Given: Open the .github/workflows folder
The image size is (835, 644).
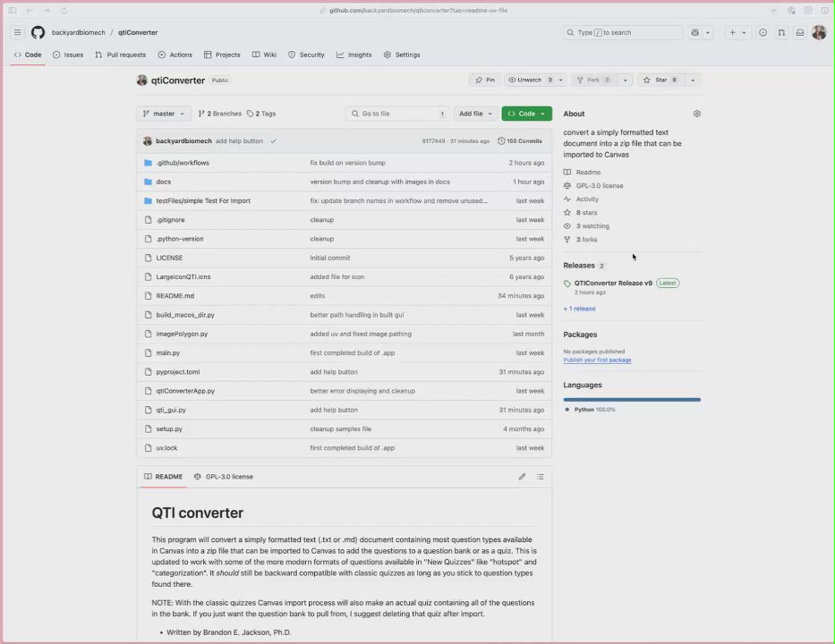Looking at the screenshot, I should point(182,163).
